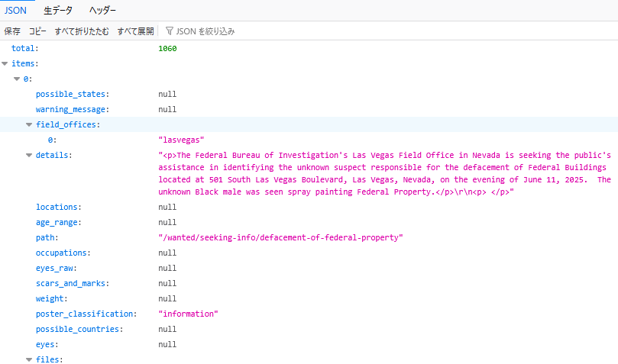Collapse the first item 0 twisty under items
The width and height of the screenshot is (618, 364).
[x=17, y=79]
